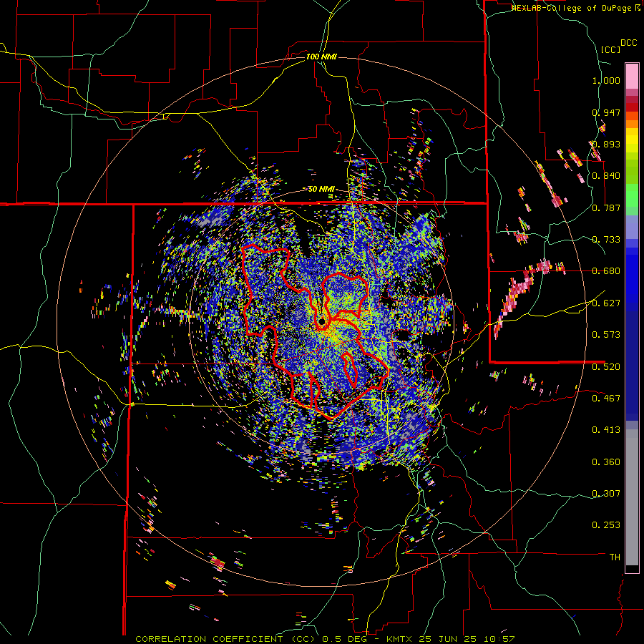This screenshot has height=644, width=644.
Task: Click the NEXLAB-College of DuPage credit text
Action: [x=572, y=8]
